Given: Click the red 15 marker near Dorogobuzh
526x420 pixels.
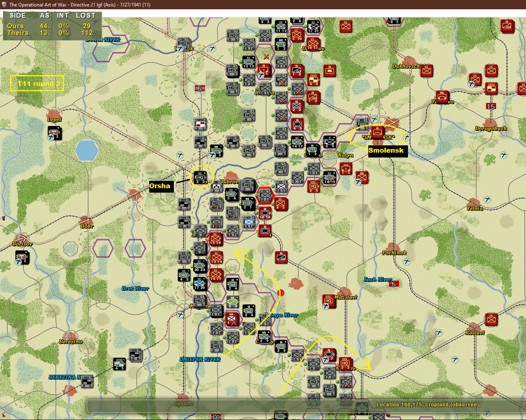Looking at the screenshot, I should pyautogui.click(x=491, y=106).
